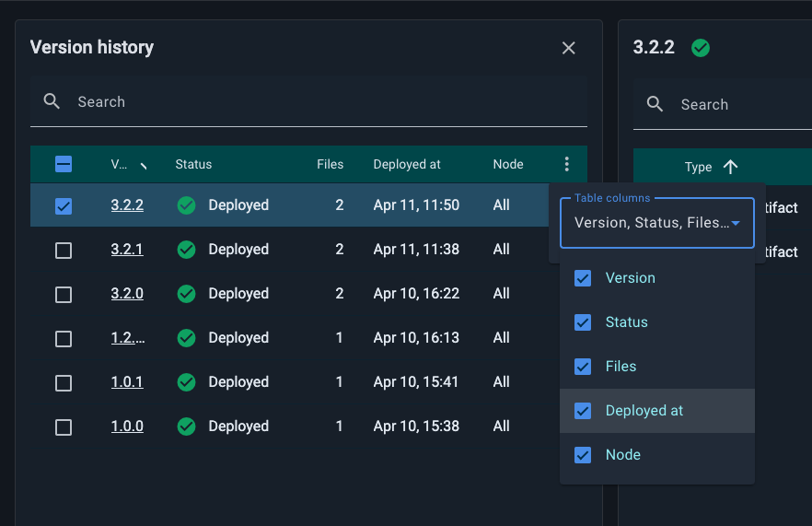This screenshot has height=526, width=812.
Task: Uncheck the Deployed at option checkbox
Action: pyautogui.click(x=583, y=411)
